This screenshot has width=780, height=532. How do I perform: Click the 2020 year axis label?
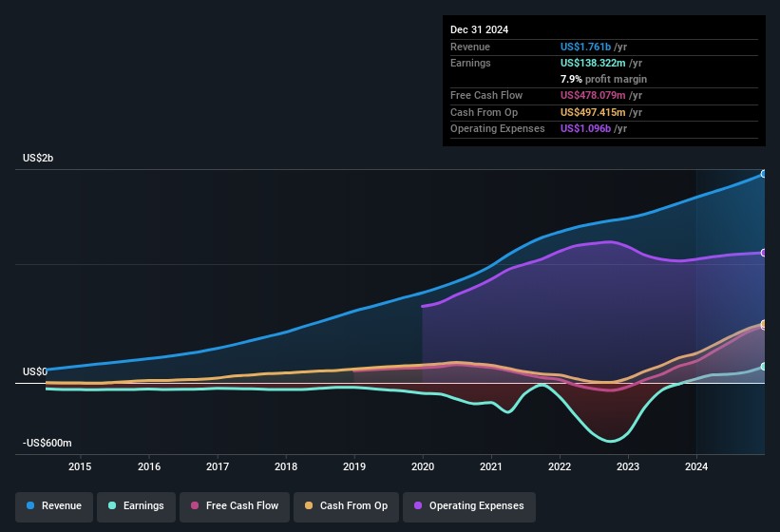[x=423, y=466]
